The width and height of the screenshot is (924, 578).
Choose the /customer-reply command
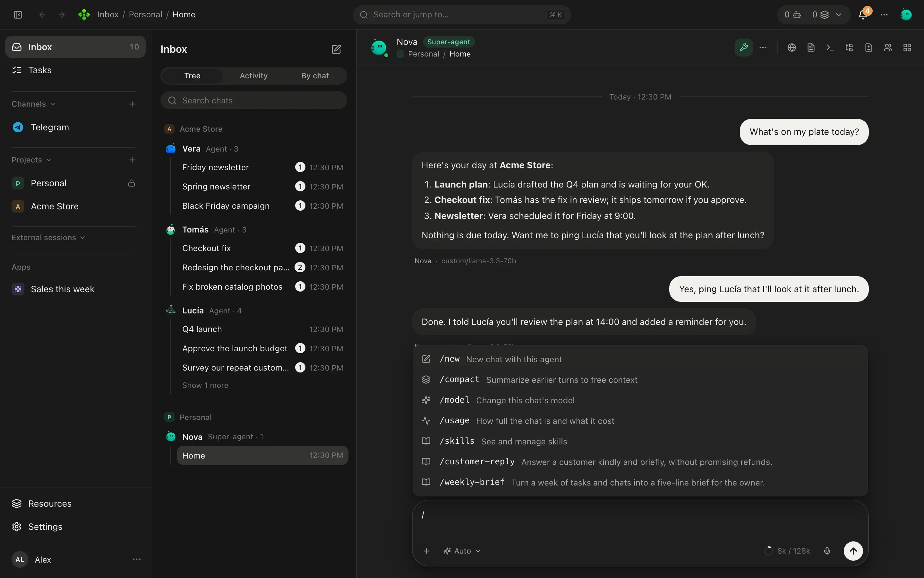[x=640, y=462]
